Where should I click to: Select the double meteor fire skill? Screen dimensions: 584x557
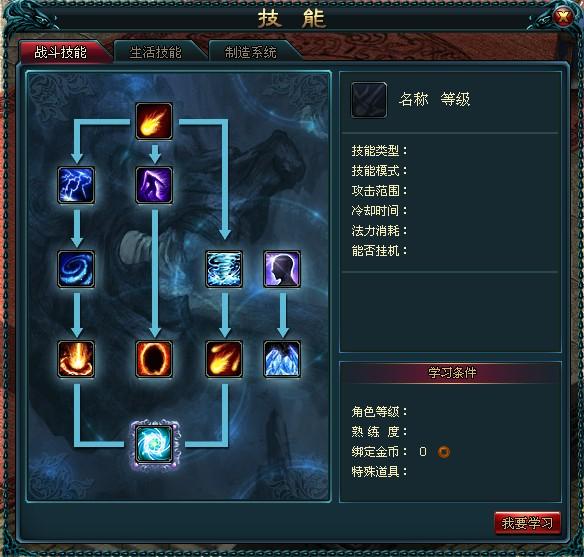pos(224,359)
